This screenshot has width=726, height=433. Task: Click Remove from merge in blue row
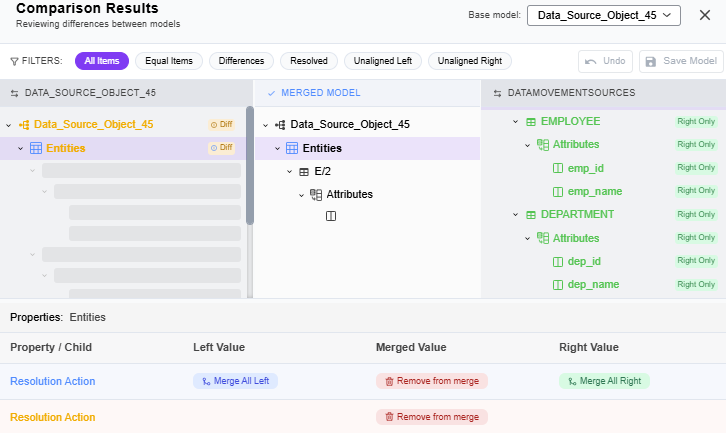tap(432, 381)
